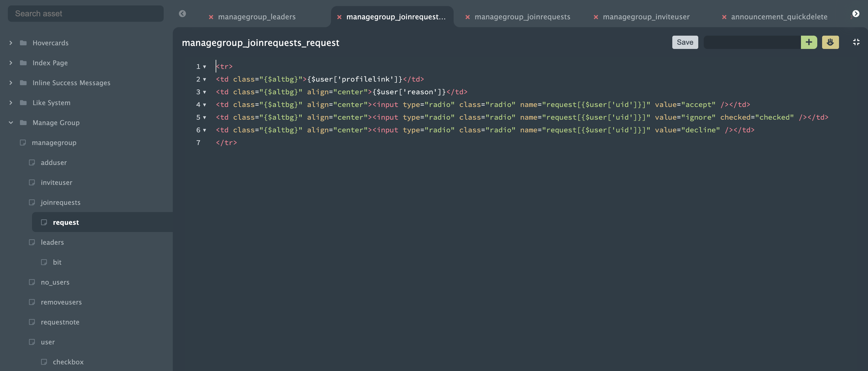Expand the Hovercards folder
The height and width of the screenshot is (371, 868).
point(11,43)
